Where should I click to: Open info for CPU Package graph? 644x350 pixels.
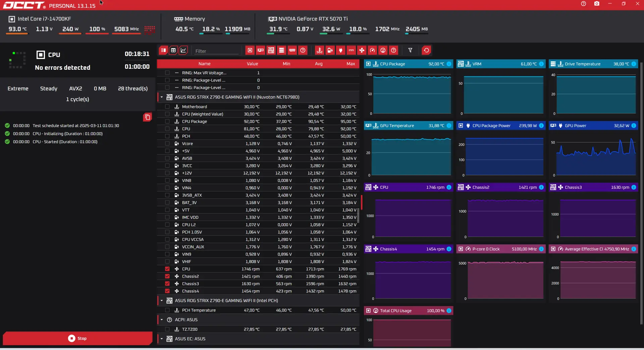click(449, 64)
